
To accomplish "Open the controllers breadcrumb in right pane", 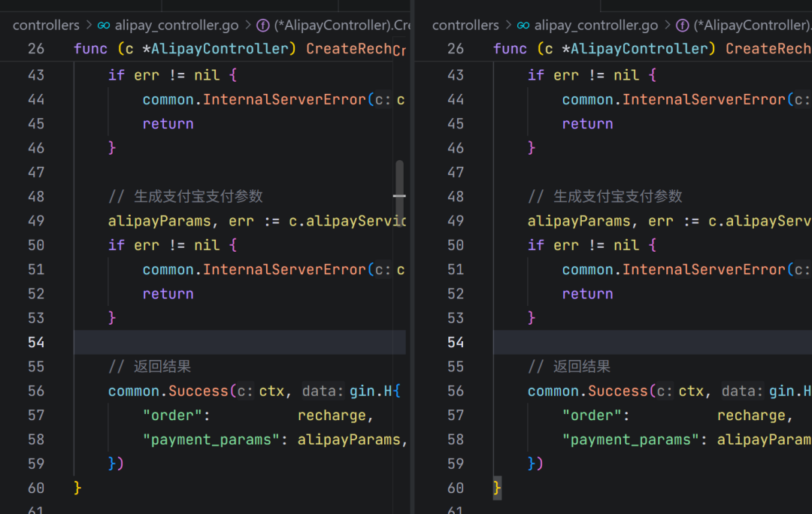I will tap(465, 26).
